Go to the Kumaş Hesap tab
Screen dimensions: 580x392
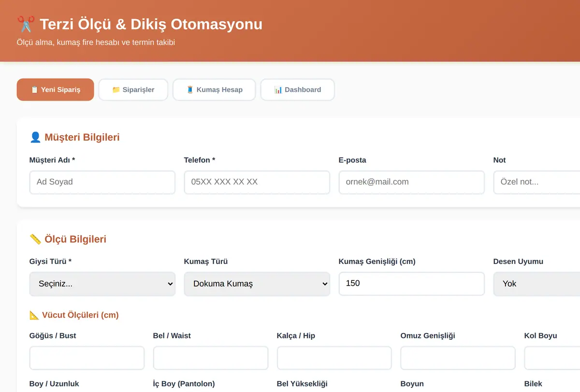[x=214, y=90]
